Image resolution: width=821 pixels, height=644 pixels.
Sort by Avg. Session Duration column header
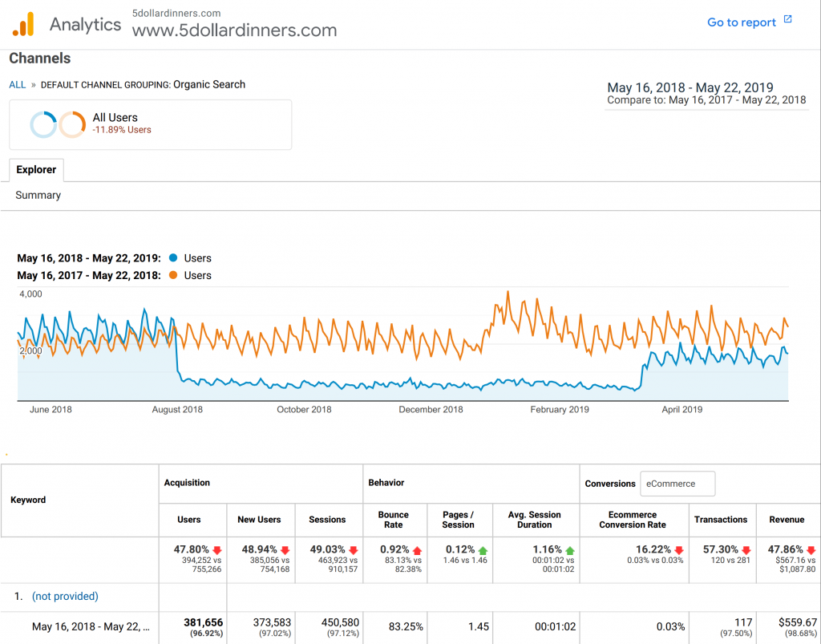click(x=535, y=520)
